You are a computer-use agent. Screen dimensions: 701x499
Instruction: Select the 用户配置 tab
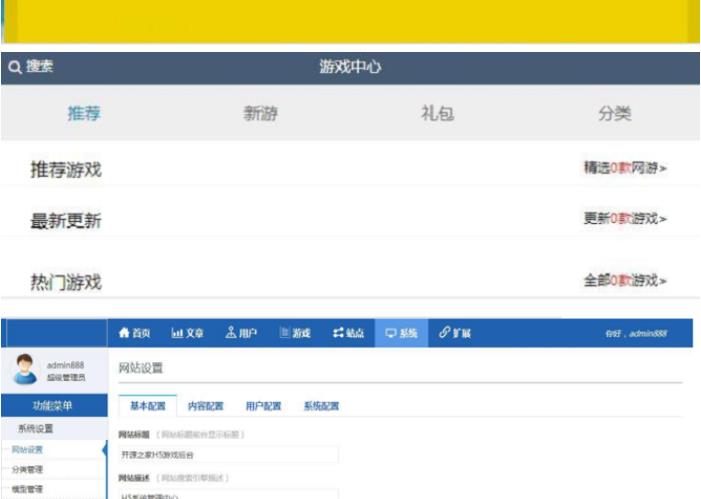tap(263, 406)
